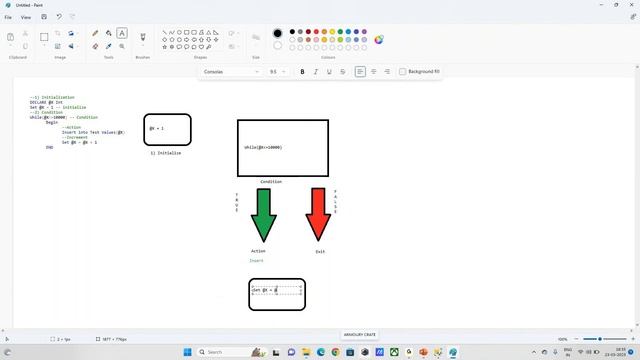This screenshot has width=640, height=360.
Task: Select the Pencil tool
Action: 95,33
